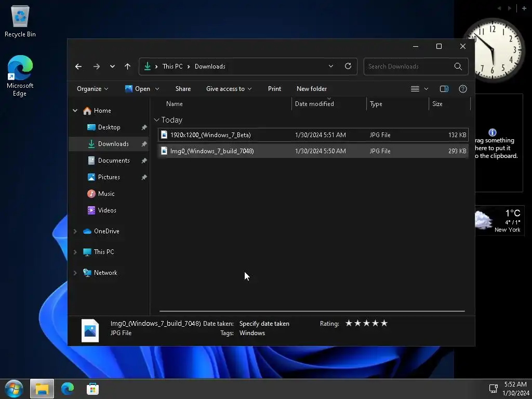
Task: Edit the Specify date taken field
Action: click(264, 324)
